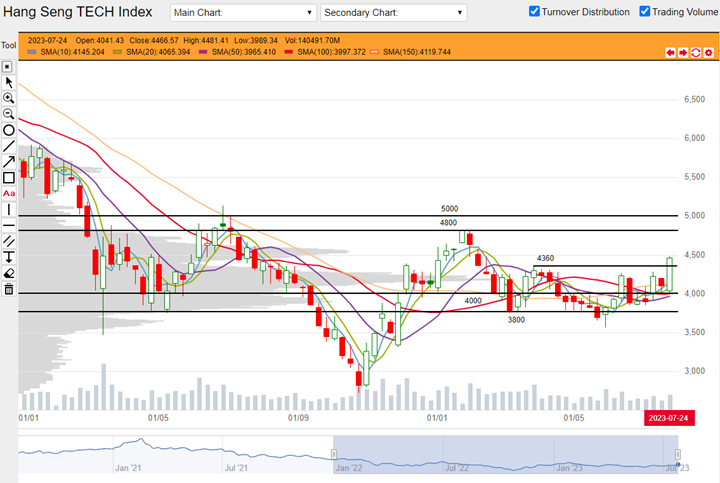
Task: Click the Close:4466.57 value in header
Action: click(154, 40)
